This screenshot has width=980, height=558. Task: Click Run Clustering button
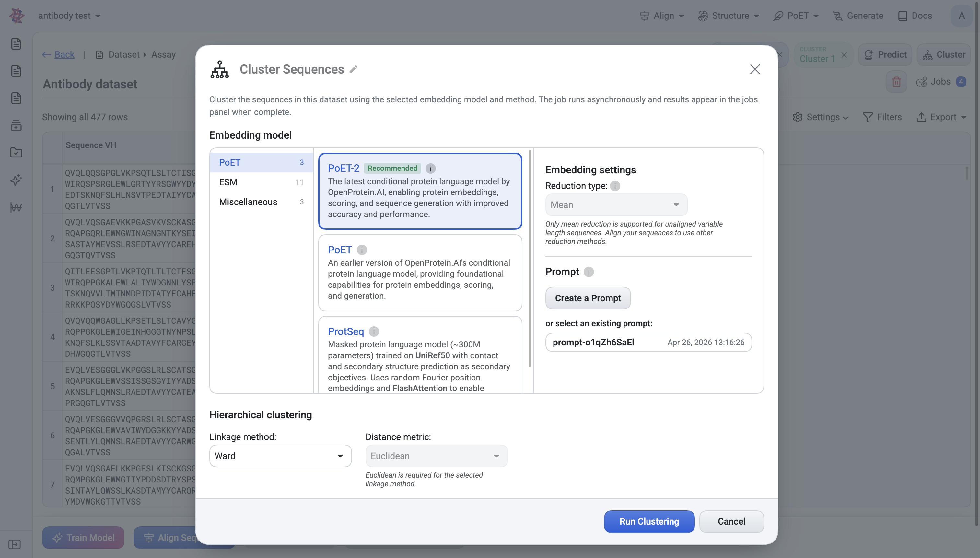coord(649,522)
